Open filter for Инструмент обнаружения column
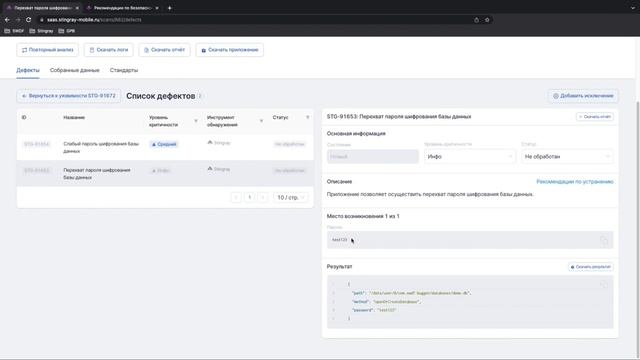Image resolution: width=640 pixels, height=360 pixels. point(261,121)
